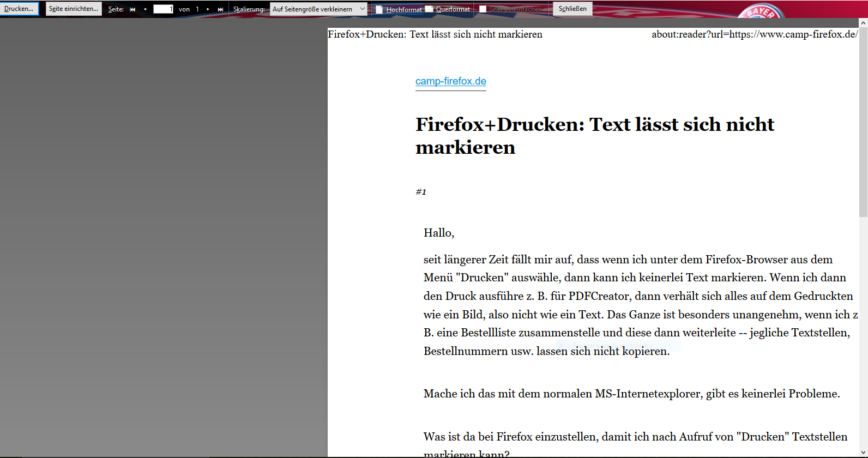Go to next page arrow
The width and height of the screenshot is (868, 458).
coord(208,9)
